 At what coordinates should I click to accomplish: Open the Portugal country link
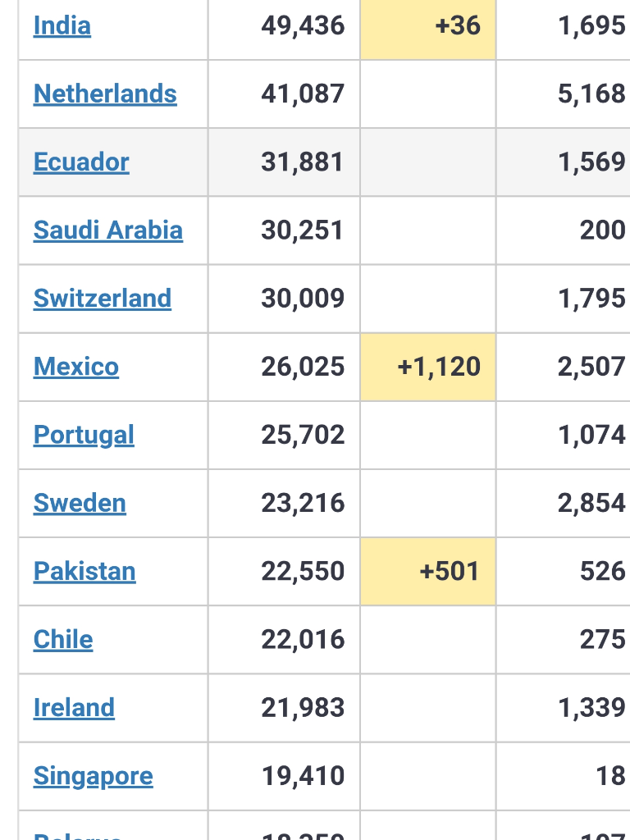pos(84,435)
